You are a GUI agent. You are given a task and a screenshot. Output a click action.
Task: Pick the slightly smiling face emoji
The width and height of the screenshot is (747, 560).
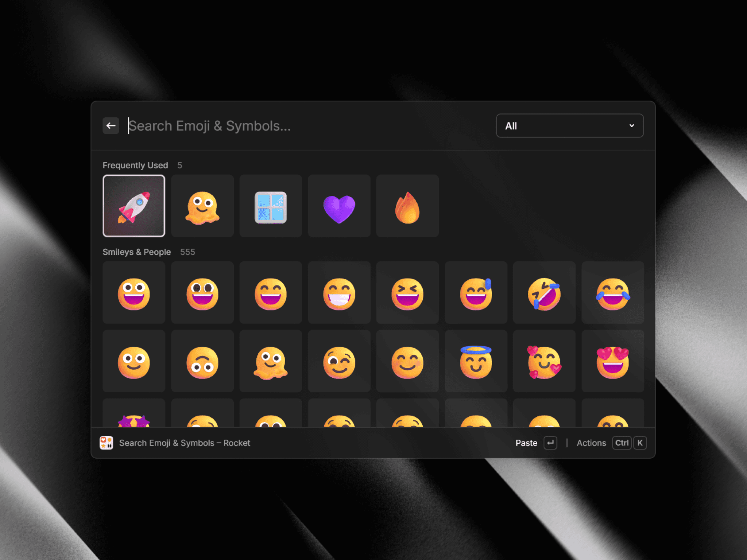(x=134, y=361)
